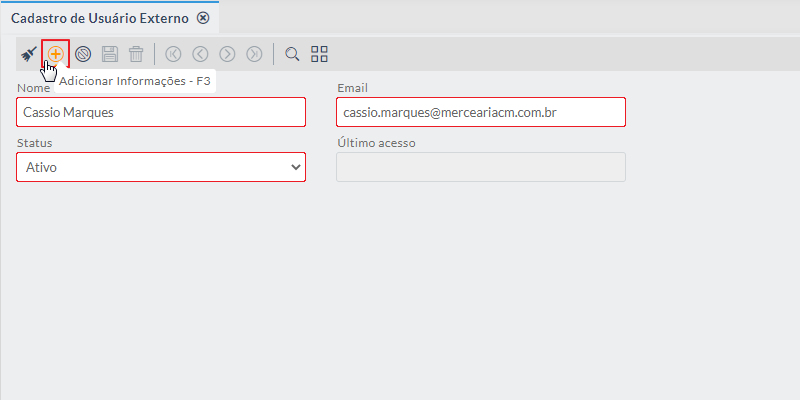Go to the previous record arrow
The width and height of the screenshot is (800, 400).
tap(200, 54)
